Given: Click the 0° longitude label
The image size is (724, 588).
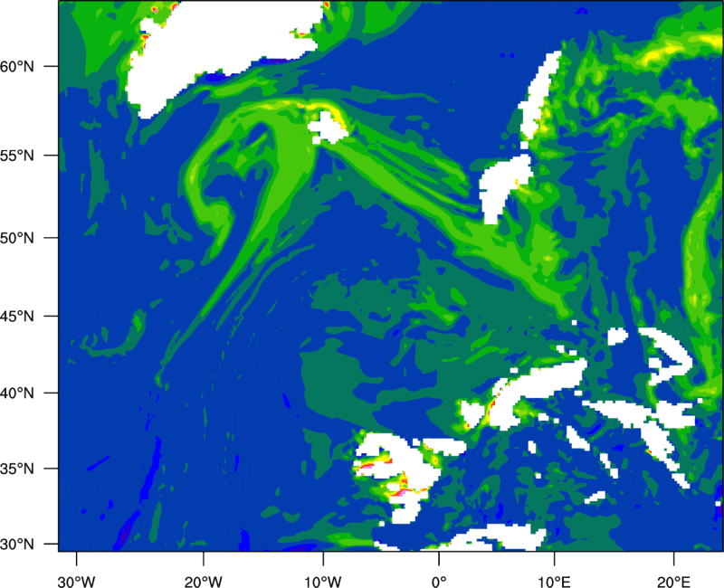Looking at the screenshot, I should (x=439, y=582).
